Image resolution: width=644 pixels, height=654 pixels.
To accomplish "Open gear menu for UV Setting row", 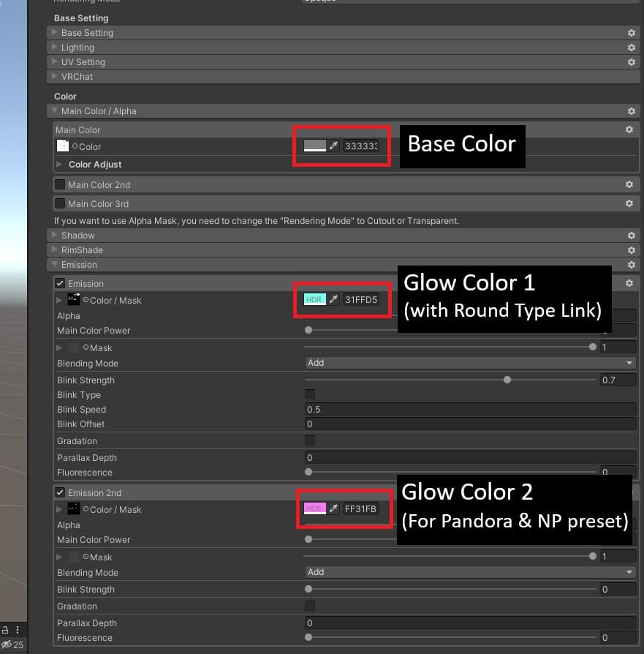I will pyautogui.click(x=632, y=62).
